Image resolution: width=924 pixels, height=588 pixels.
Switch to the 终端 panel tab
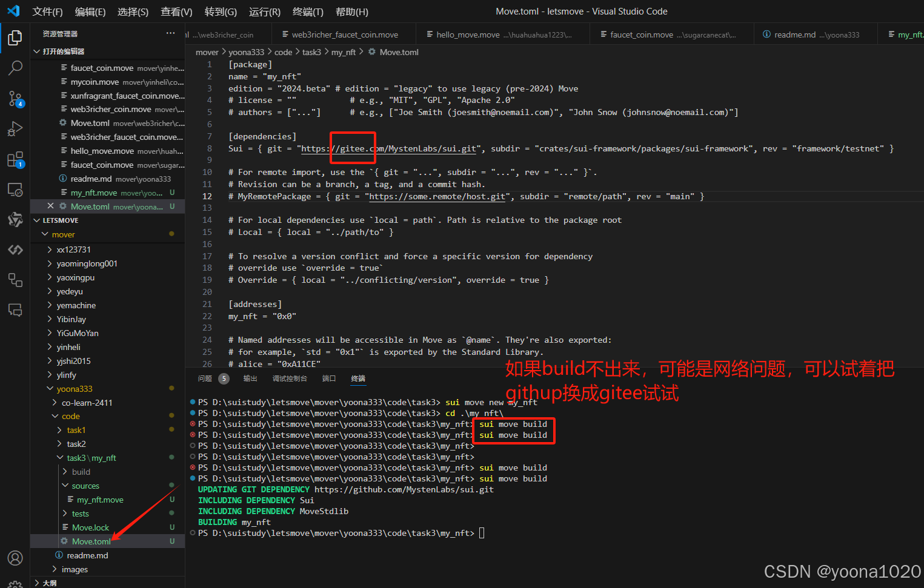pyautogui.click(x=358, y=378)
